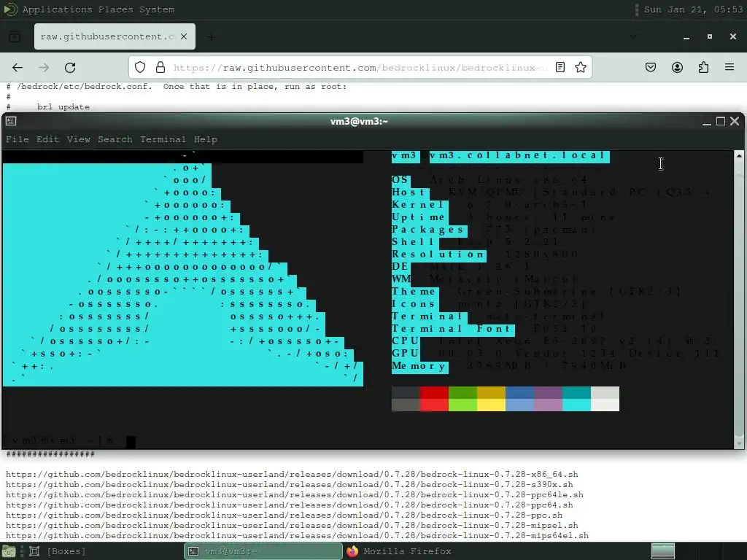
Task: Switch to Mozilla Firefox taskbar button
Action: pos(399,551)
